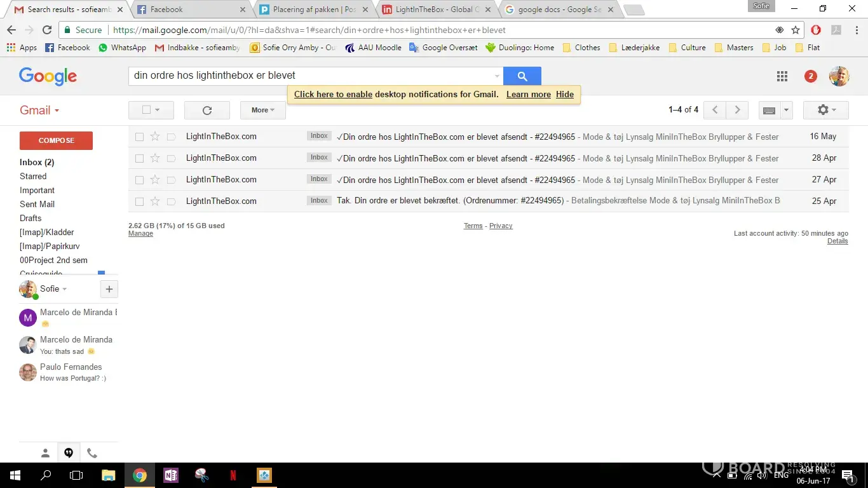The width and height of the screenshot is (868, 488).
Task: Show search options arrow in search box
Action: 497,76
